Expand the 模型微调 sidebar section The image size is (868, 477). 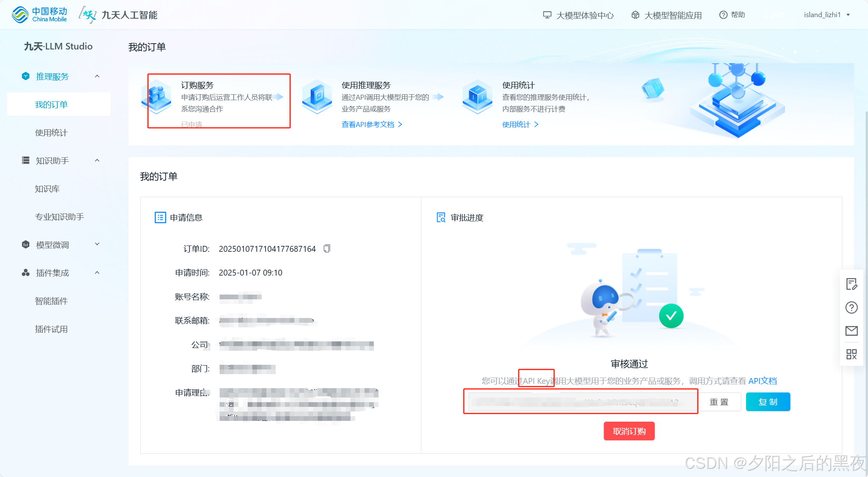coord(97,244)
